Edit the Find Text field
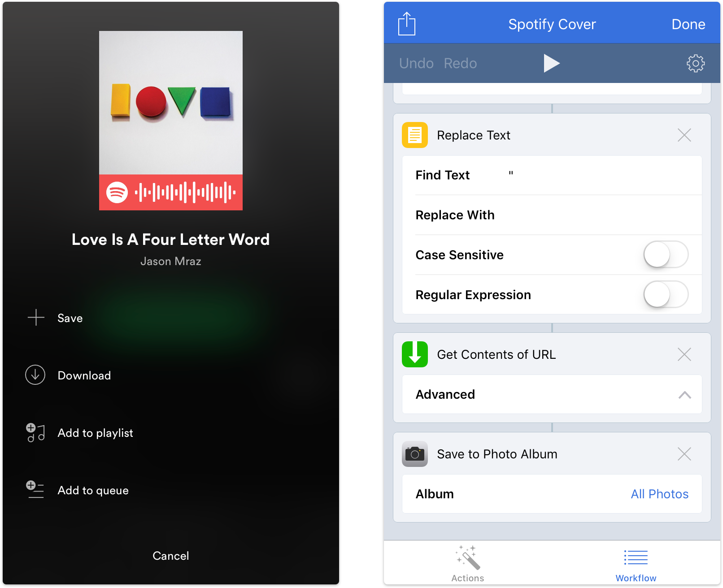The image size is (723, 588). 552,175
